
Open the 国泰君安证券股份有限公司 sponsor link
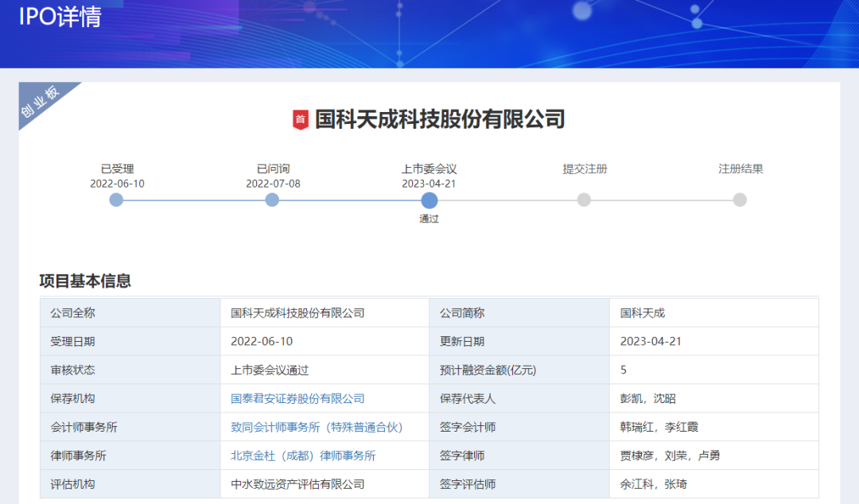tap(297, 398)
